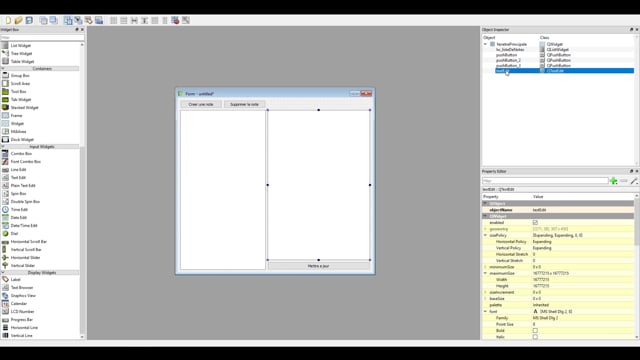Open Property Editor wrench configure icon
This screenshot has width=640, height=360.
click(634, 181)
